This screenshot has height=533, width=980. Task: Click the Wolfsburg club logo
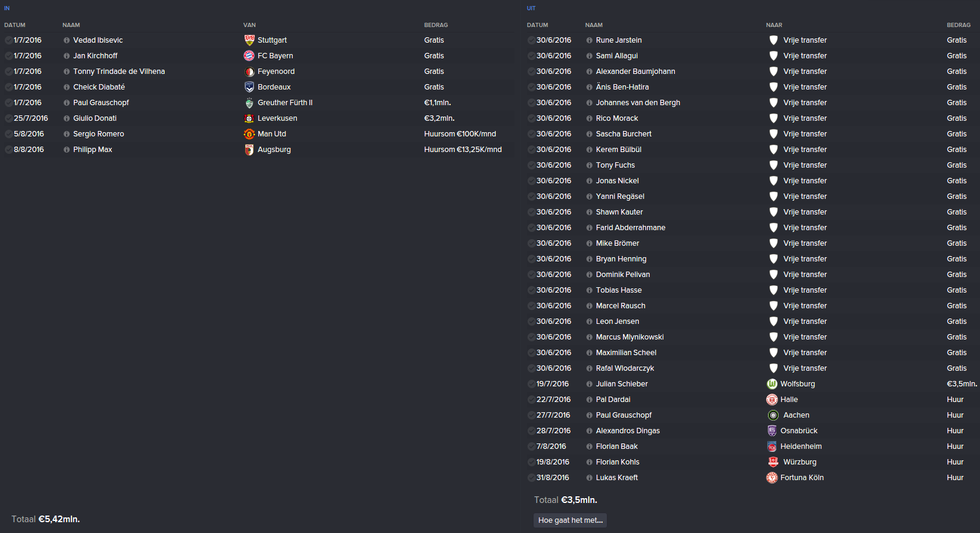[772, 384]
